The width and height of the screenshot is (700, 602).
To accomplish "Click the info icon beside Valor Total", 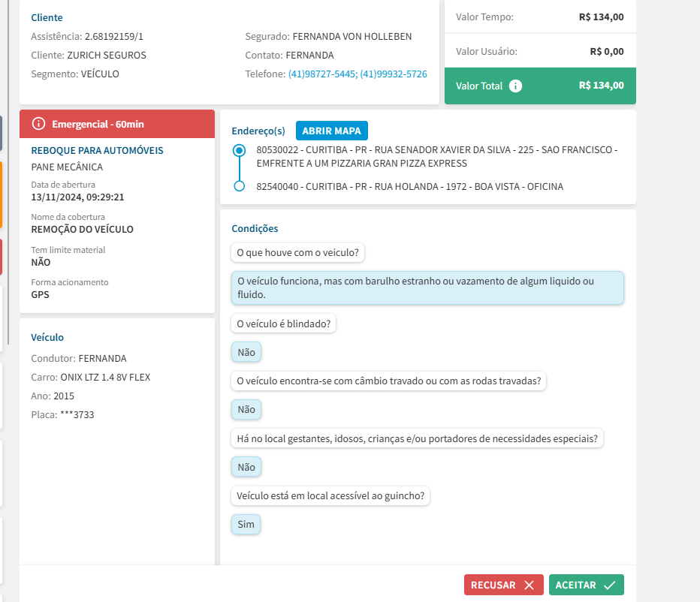I will (515, 86).
